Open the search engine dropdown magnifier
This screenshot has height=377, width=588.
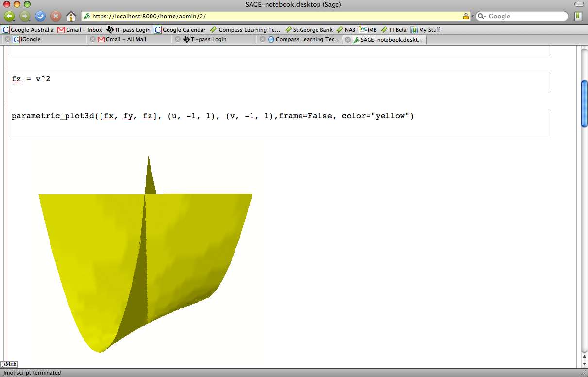point(482,16)
